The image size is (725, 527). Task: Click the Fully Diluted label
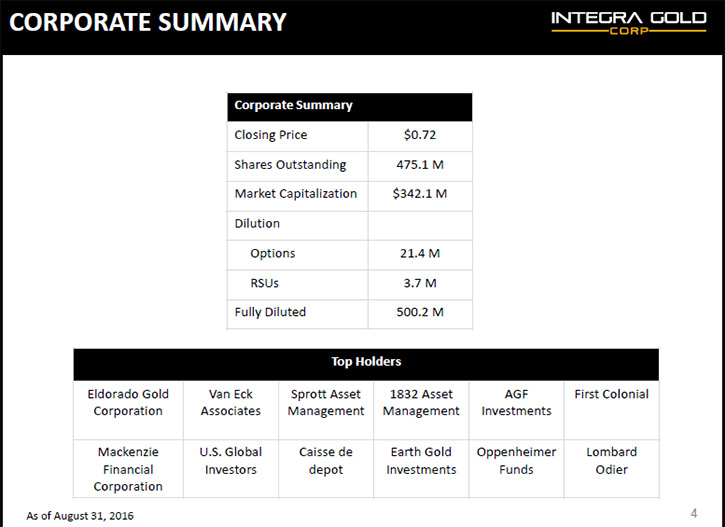[x=270, y=312]
